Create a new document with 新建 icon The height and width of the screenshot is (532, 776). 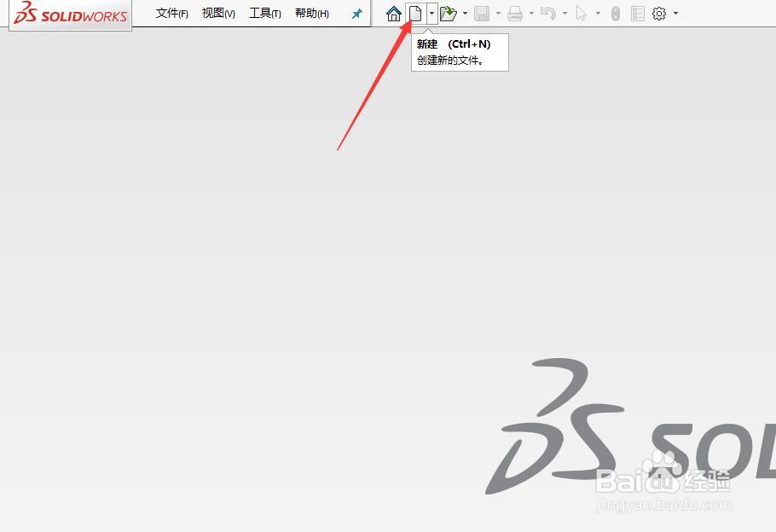[415, 14]
